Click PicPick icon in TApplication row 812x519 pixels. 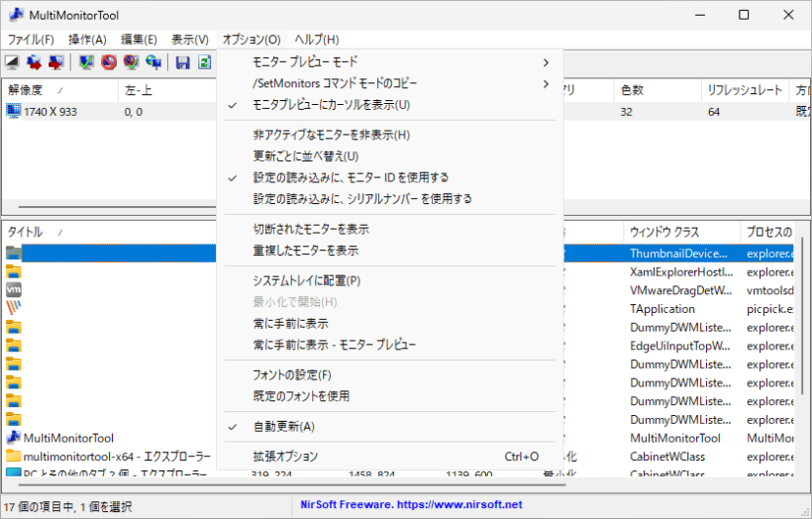[x=14, y=308]
